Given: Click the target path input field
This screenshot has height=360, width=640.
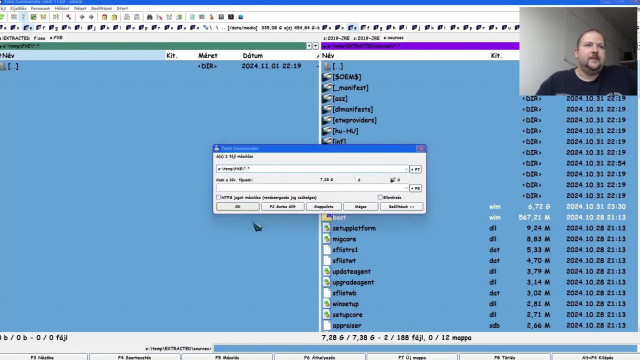Looking at the screenshot, I should pyautogui.click(x=310, y=169).
